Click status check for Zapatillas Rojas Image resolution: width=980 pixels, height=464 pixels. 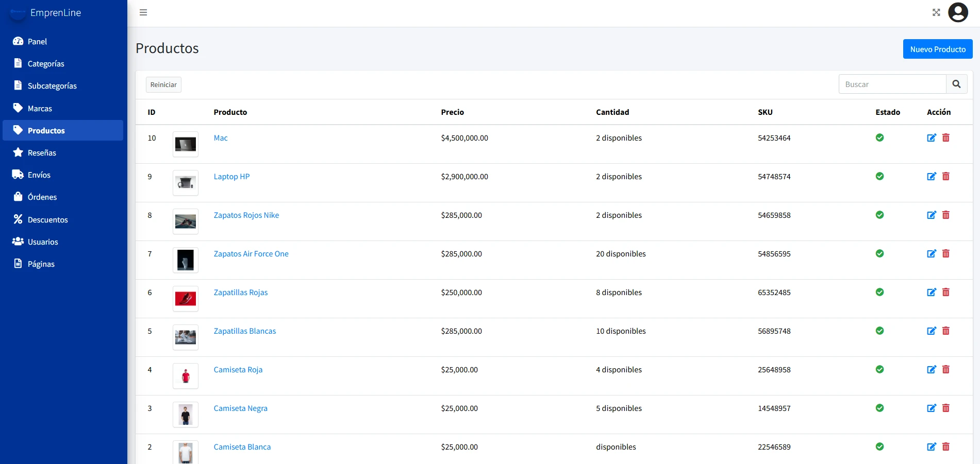coord(879,292)
